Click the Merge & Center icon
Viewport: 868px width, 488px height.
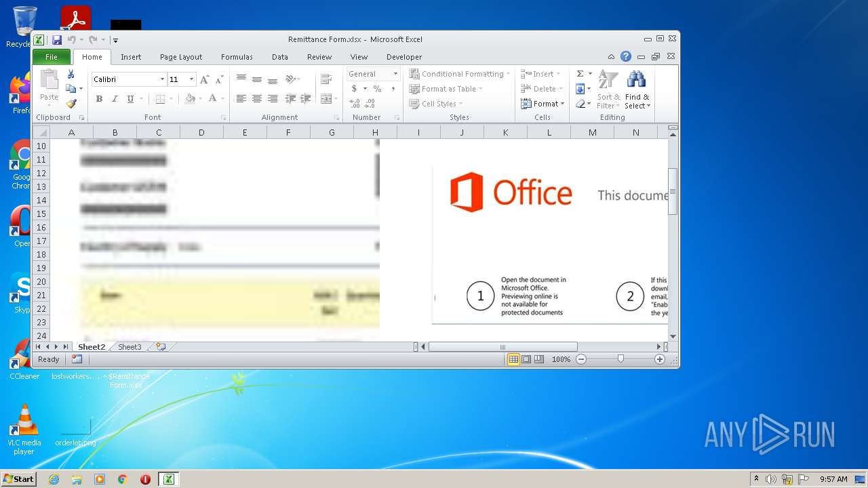click(325, 99)
